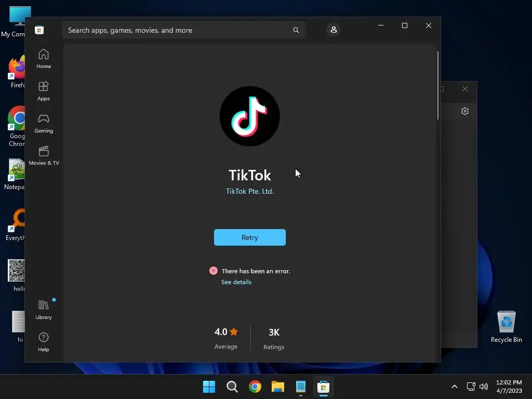Click Microsoft Store taskbar icon
The image size is (532, 399).
point(323,387)
